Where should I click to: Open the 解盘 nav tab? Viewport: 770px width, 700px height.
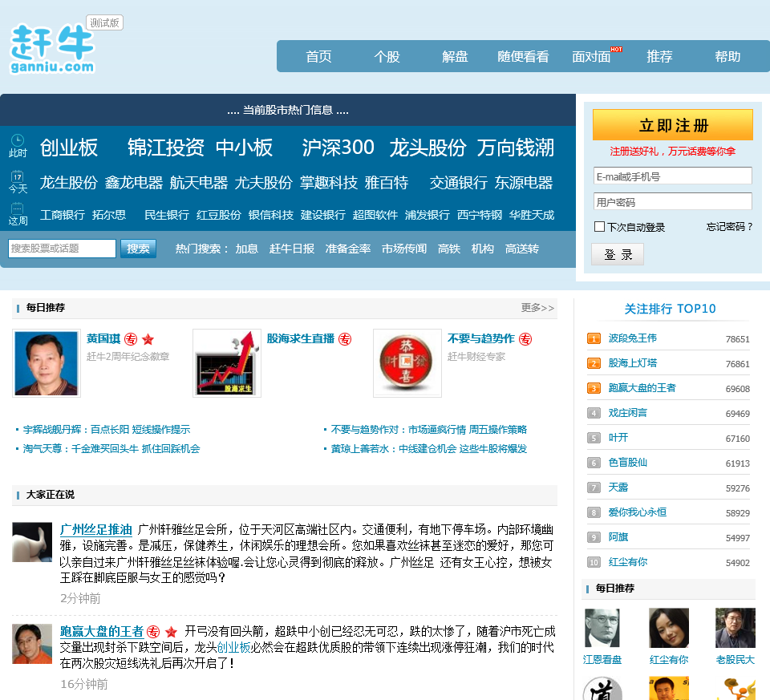point(455,56)
